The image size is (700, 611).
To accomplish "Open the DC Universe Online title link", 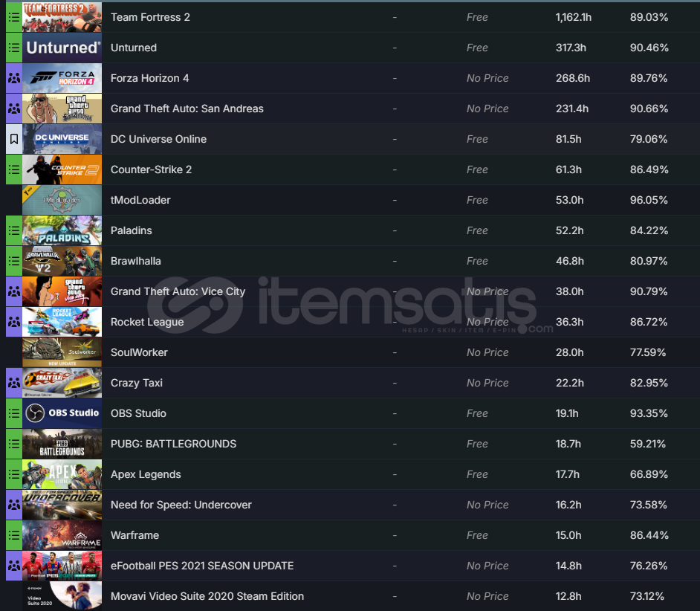I will click(x=158, y=139).
